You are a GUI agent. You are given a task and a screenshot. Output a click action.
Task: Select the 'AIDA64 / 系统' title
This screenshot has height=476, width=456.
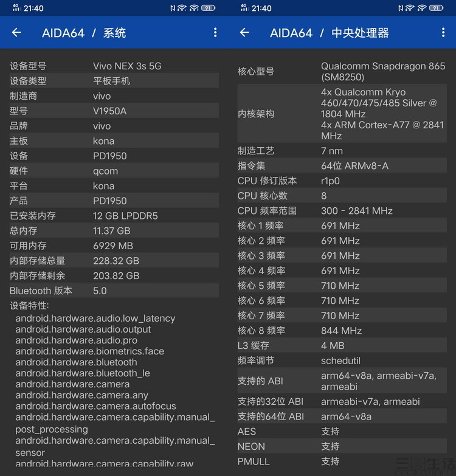pyautogui.click(x=84, y=33)
